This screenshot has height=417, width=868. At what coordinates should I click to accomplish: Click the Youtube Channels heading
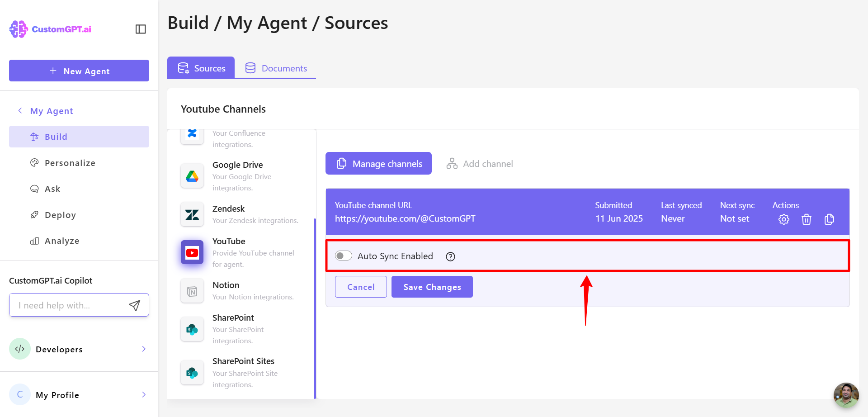(223, 109)
